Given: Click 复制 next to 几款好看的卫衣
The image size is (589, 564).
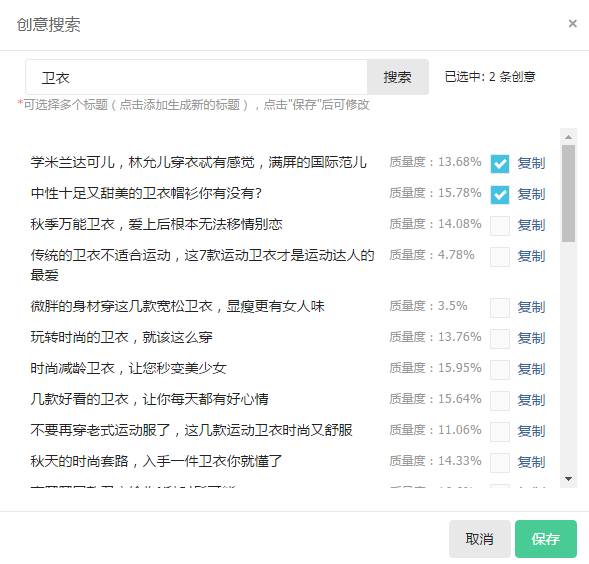Looking at the screenshot, I should tap(531, 400).
